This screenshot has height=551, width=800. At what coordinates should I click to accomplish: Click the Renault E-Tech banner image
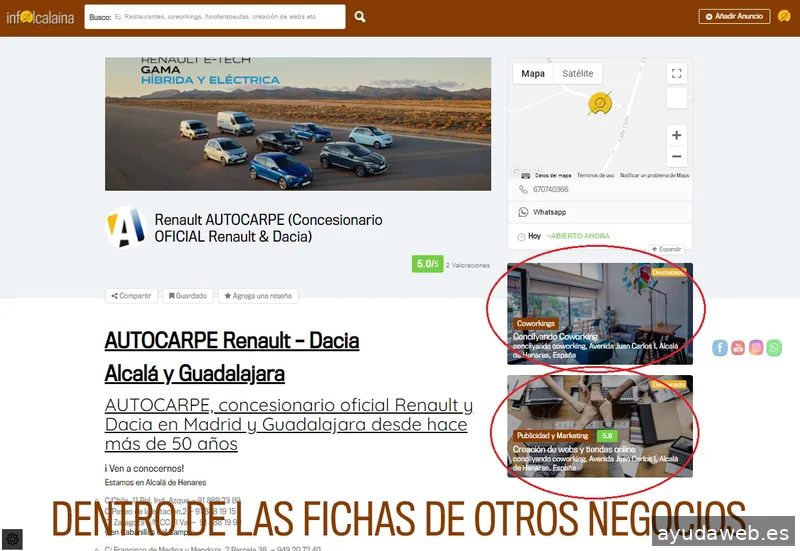pyautogui.click(x=298, y=124)
